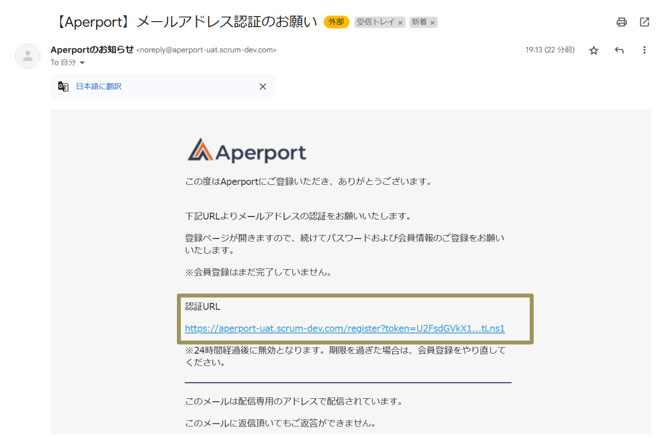670x438 pixels.
Task: Expand recipient details arrow next to To 自分
Action: tap(82, 63)
